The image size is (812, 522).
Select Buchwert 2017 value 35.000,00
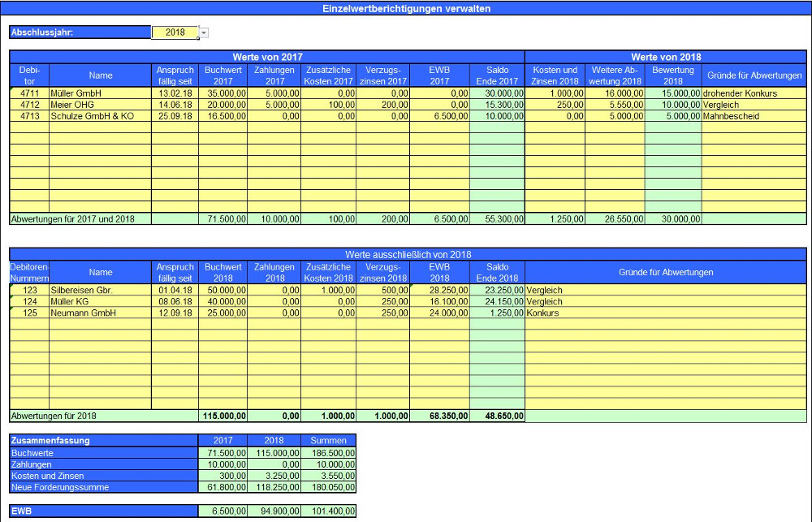[223, 93]
